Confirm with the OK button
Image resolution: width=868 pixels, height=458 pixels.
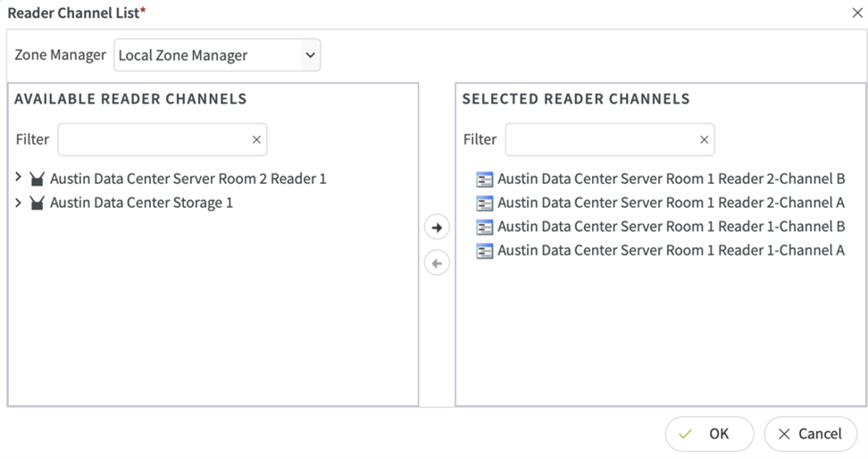pyautogui.click(x=709, y=434)
